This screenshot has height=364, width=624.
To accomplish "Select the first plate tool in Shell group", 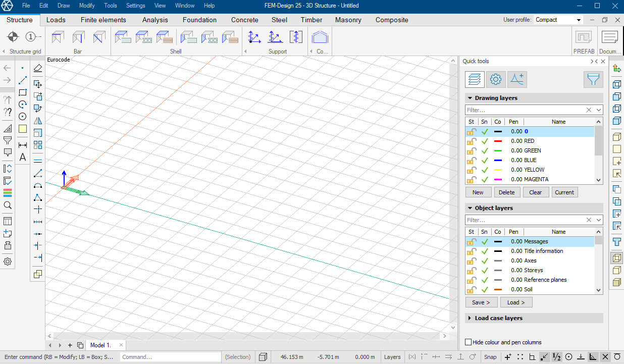I will coord(123,37).
